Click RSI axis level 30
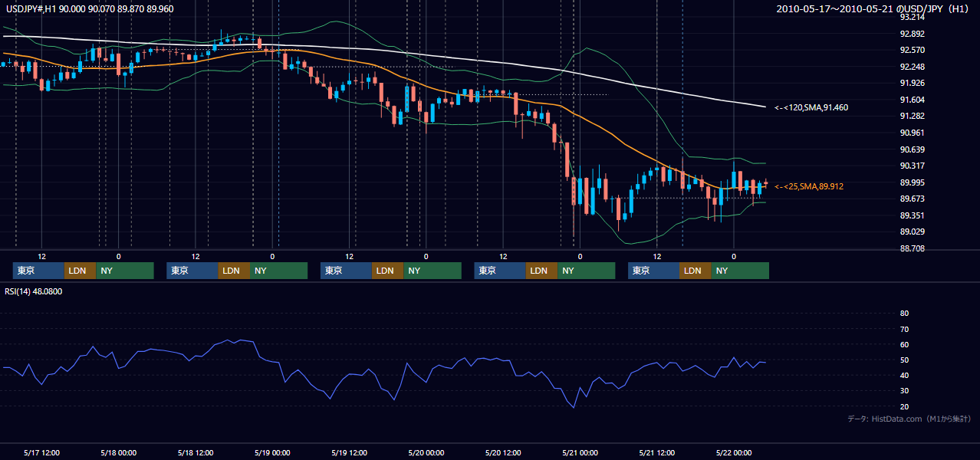Image resolution: width=980 pixels, height=460 pixels. tap(904, 391)
